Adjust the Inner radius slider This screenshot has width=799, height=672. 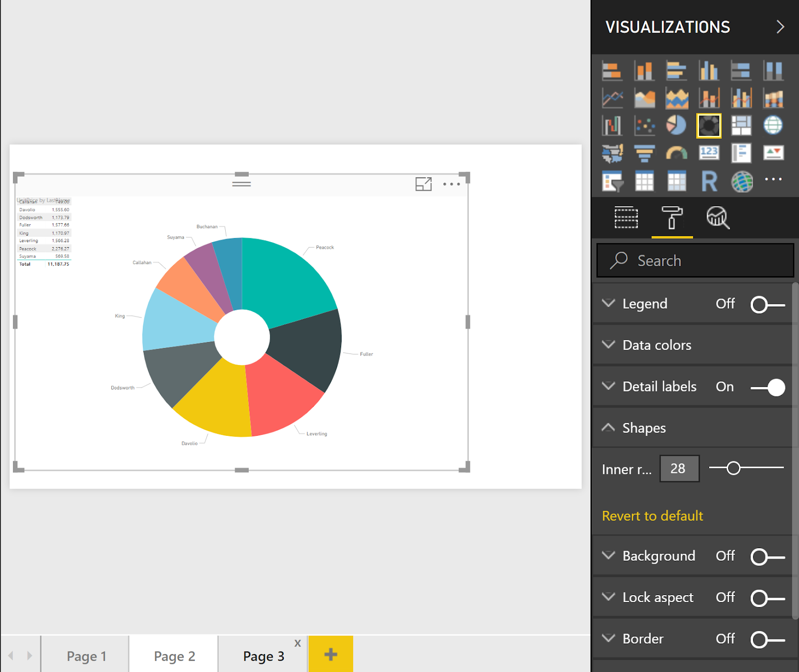point(734,468)
